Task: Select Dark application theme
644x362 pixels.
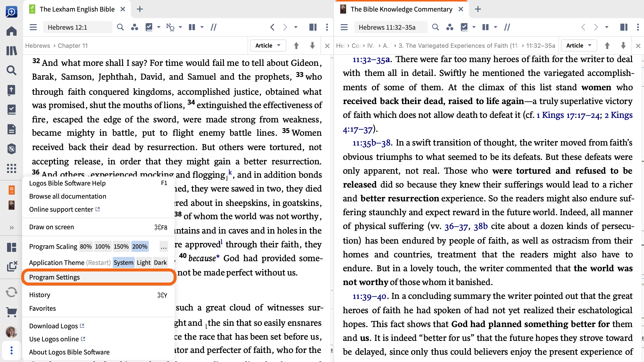Action: [x=160, y=262]
